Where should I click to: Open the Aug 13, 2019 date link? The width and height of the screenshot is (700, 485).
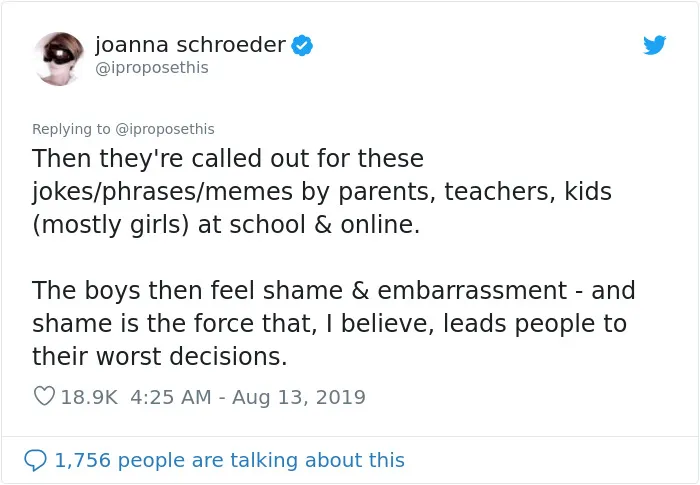coord(299,397)
